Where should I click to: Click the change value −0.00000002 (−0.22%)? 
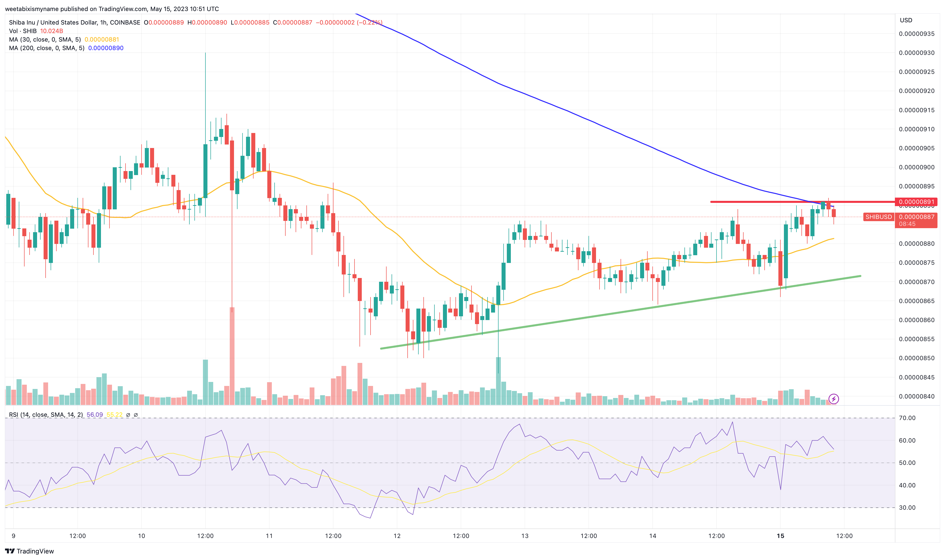point(349,22)
